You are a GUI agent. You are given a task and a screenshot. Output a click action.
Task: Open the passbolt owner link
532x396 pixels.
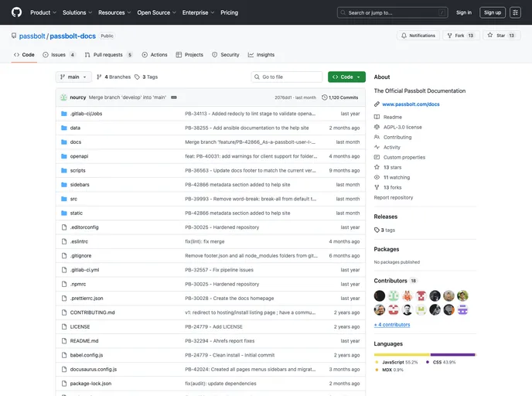(32, 36)
